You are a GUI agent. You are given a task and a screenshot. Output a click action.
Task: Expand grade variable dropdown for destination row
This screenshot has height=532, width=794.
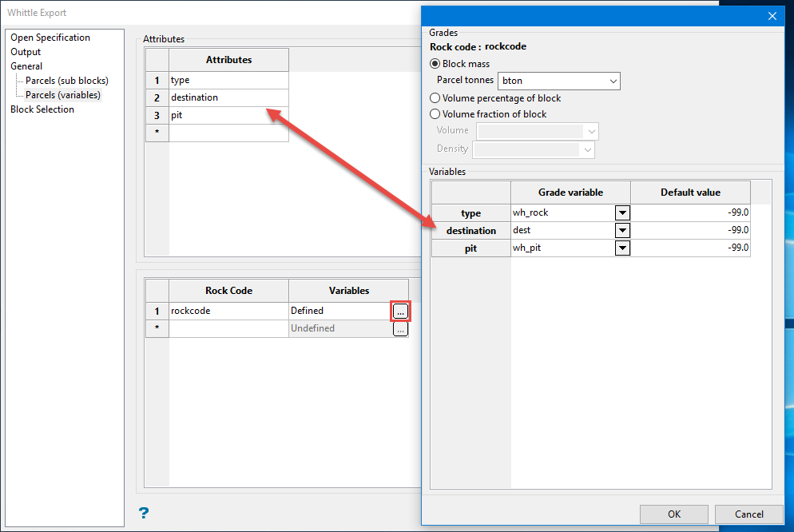(622, 231)
